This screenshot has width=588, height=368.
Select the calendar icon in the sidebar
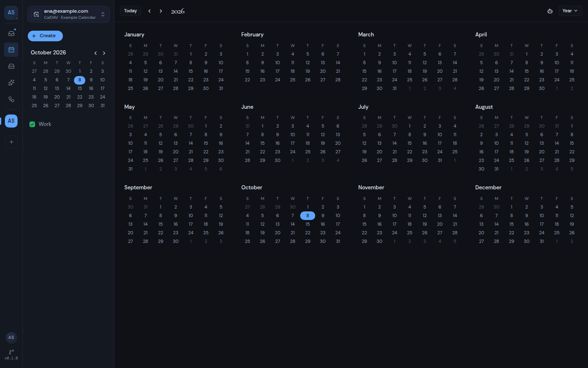[x=11, y=50]
